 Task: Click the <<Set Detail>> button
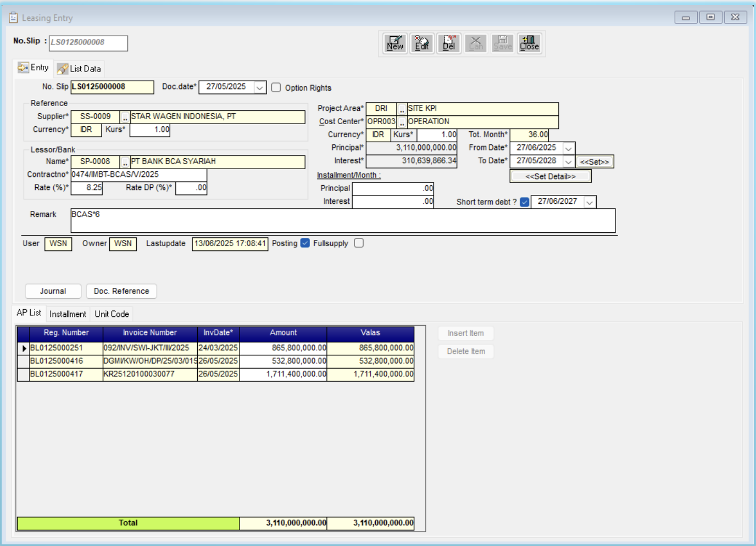551,176
